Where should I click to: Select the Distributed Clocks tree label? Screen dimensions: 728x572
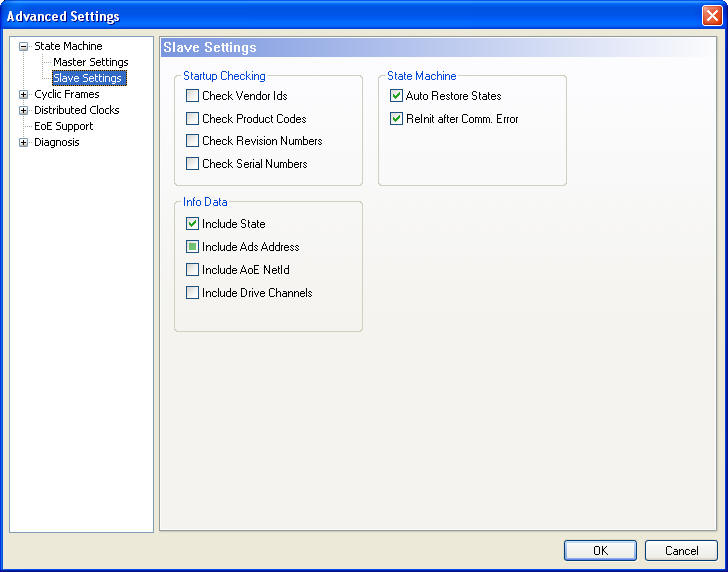tap(76, 110)
